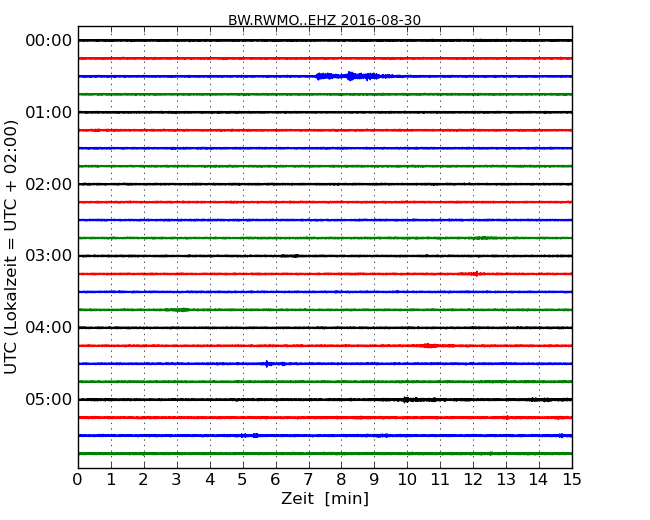Select the Zeit [min] x-axis label
Viewport: 650px width, 520px height.
pyautogui.click(x=325, y=498)
